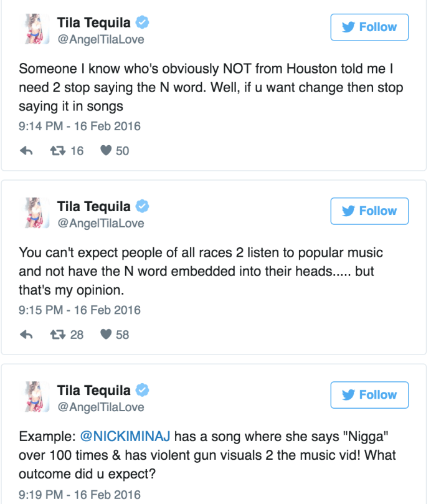This screenshot has height=504, width=431.
Task: Click verified badge on second tweet
Action: (143, 207)
